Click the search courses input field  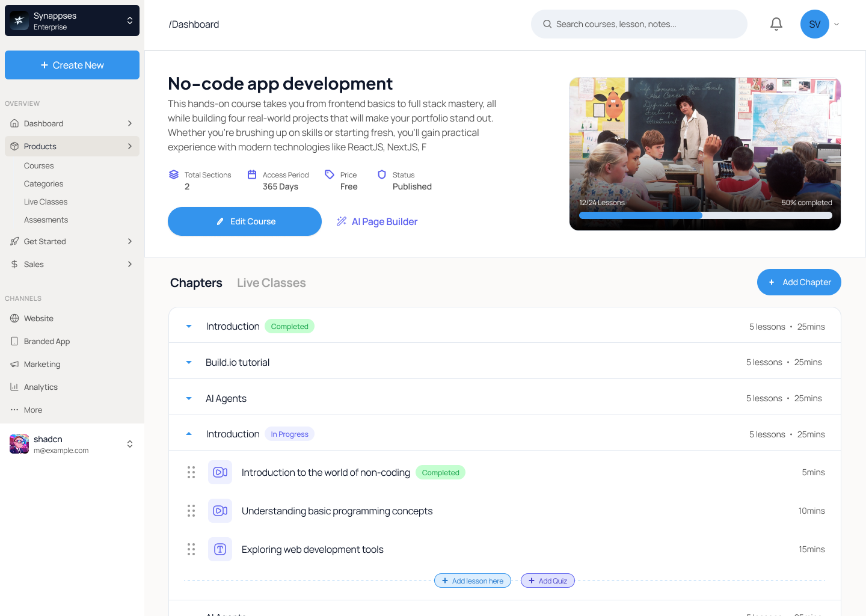(639, 24)
